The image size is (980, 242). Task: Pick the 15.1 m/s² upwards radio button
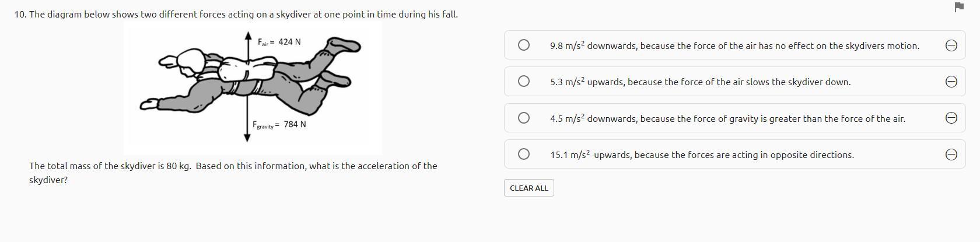[x=524, y=154]
